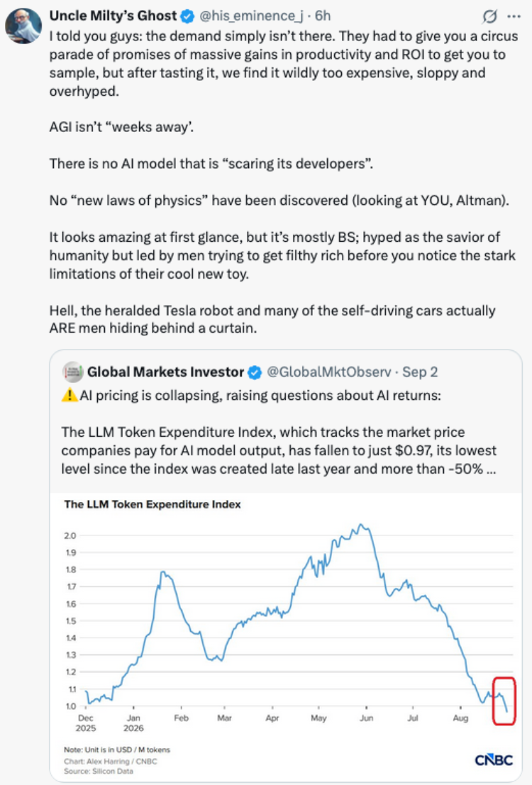The image size is (532, 785).
Task: Click the Uncle Milty's Ghost display name
Action: [113, 16]
